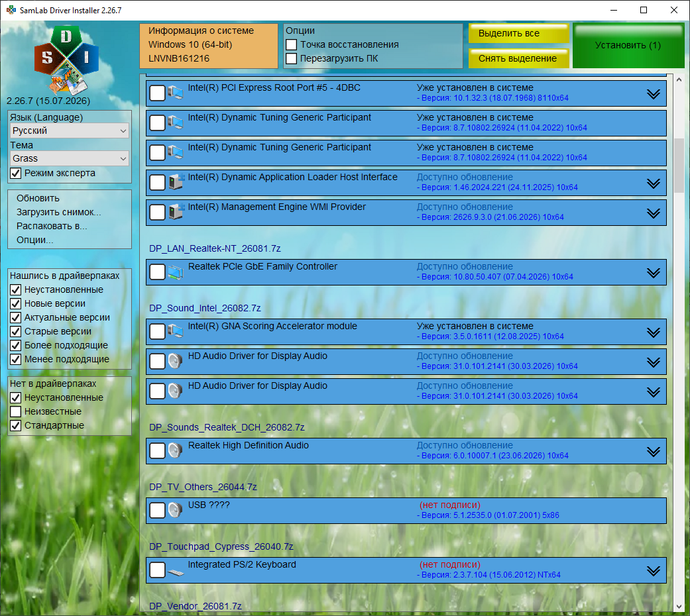Toggle 'Актуальные версии' filter checkbox
690x616 pixels.
click(16, 317)
